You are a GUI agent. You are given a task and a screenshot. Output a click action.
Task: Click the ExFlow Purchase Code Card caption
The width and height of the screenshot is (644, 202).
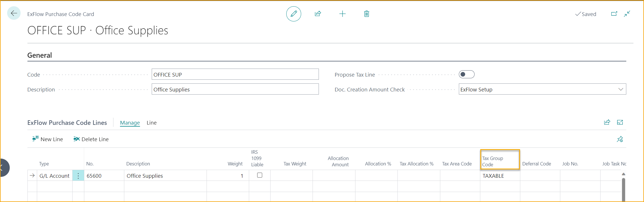61,14
